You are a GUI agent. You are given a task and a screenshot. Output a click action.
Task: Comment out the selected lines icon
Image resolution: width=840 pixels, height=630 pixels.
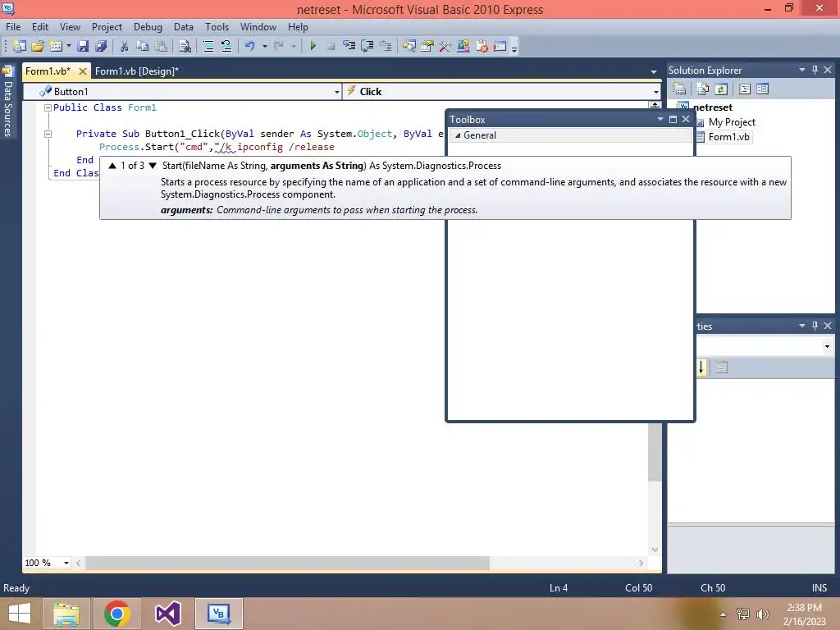[208, 46]
